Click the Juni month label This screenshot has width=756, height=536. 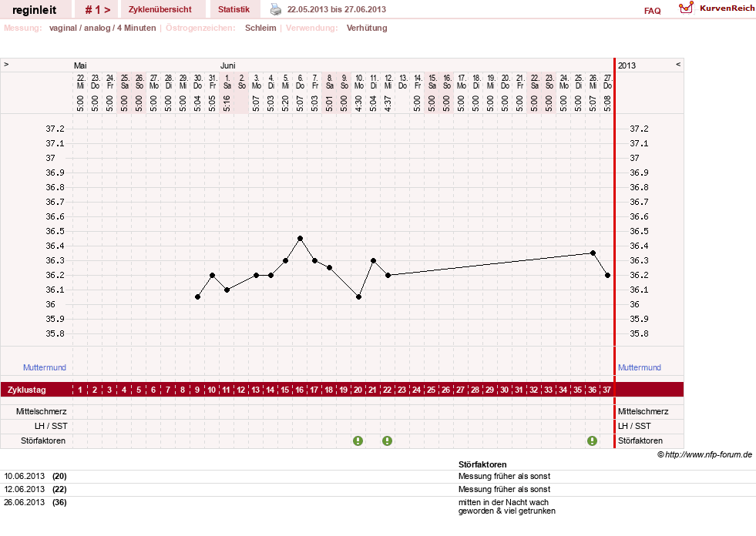[227, 65]
